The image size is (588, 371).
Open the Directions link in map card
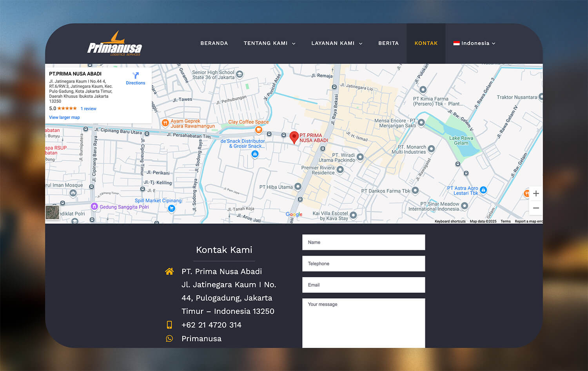click(x=136, y=83)
